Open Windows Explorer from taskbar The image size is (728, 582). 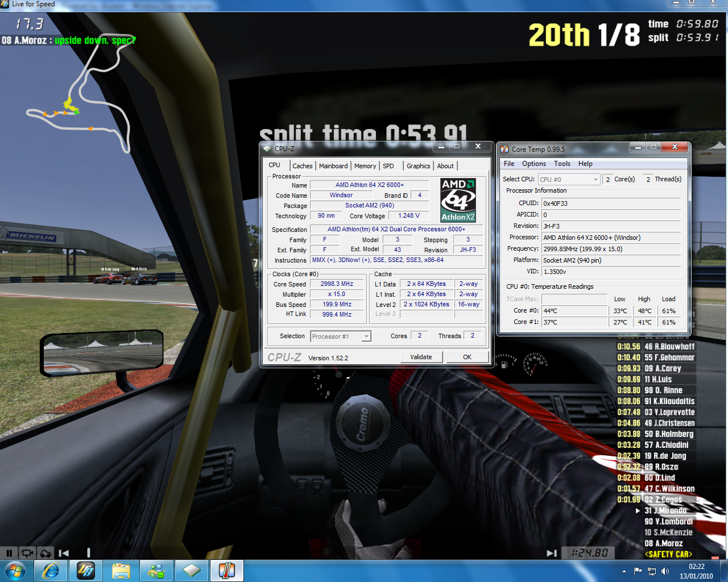coord(121,571)
